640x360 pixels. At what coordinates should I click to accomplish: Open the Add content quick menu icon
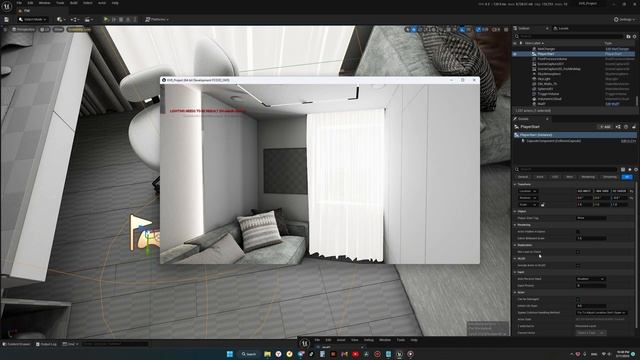click(x=61, y=20)
